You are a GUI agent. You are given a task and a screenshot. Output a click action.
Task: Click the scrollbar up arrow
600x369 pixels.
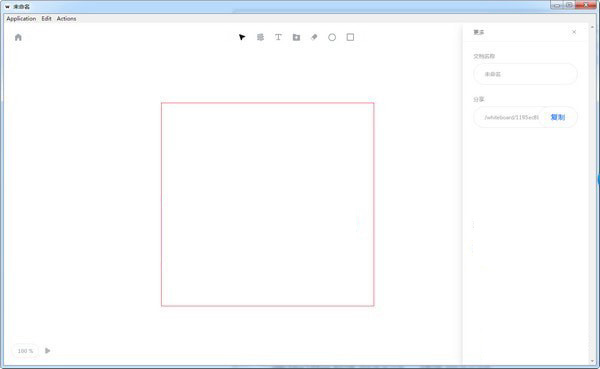click(593, 27)
